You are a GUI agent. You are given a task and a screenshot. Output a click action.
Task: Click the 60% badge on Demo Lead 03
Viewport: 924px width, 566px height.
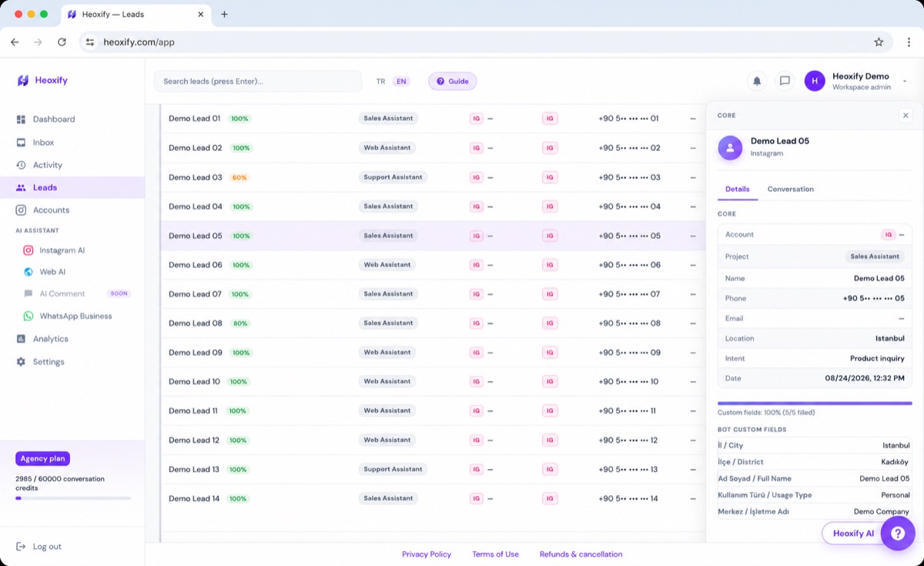[x=239, y=178]
